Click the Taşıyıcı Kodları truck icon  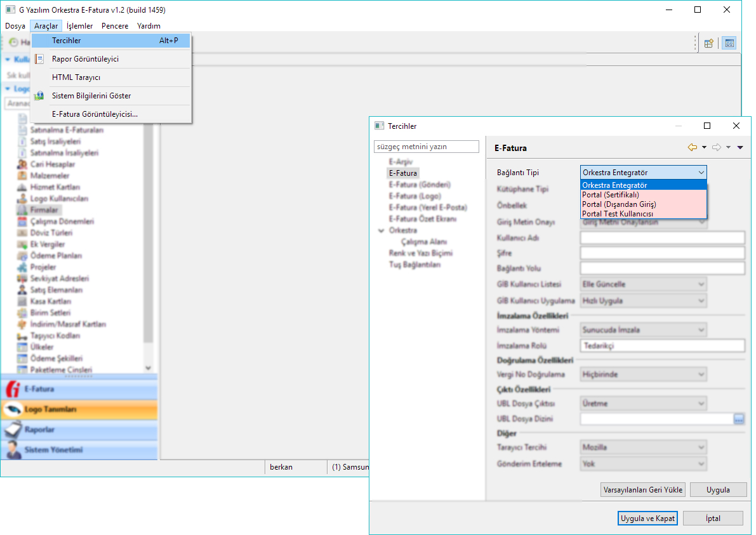point(22,336)
